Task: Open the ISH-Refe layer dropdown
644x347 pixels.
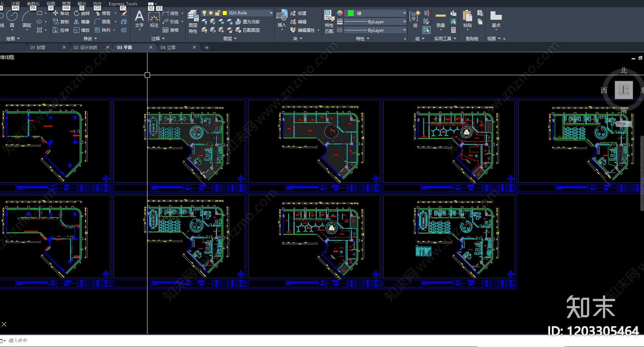Action: (237, 13)
